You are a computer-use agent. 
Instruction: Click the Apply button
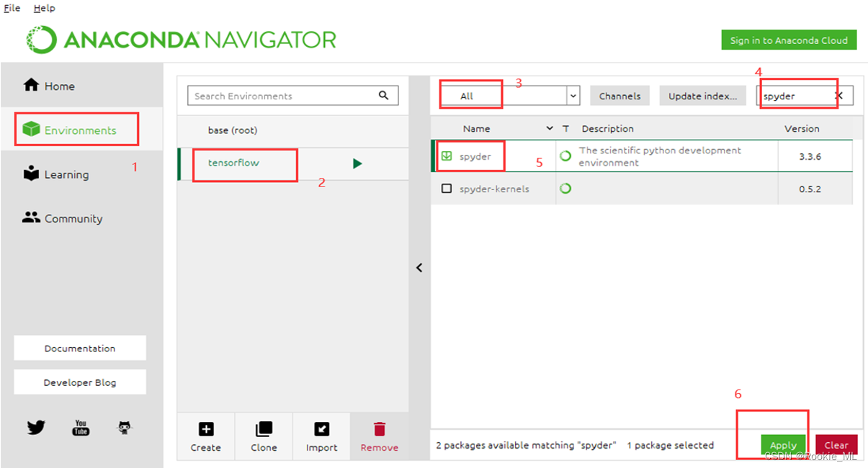coord(783,445)
